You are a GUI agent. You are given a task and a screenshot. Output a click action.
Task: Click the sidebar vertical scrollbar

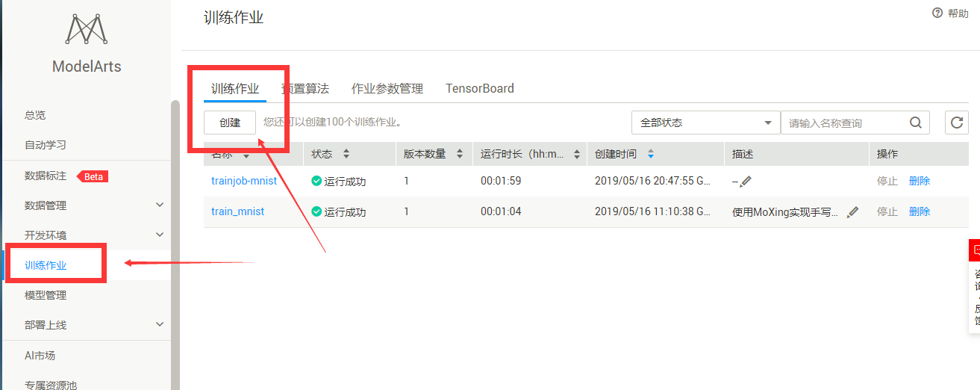[x=175, y=245]
